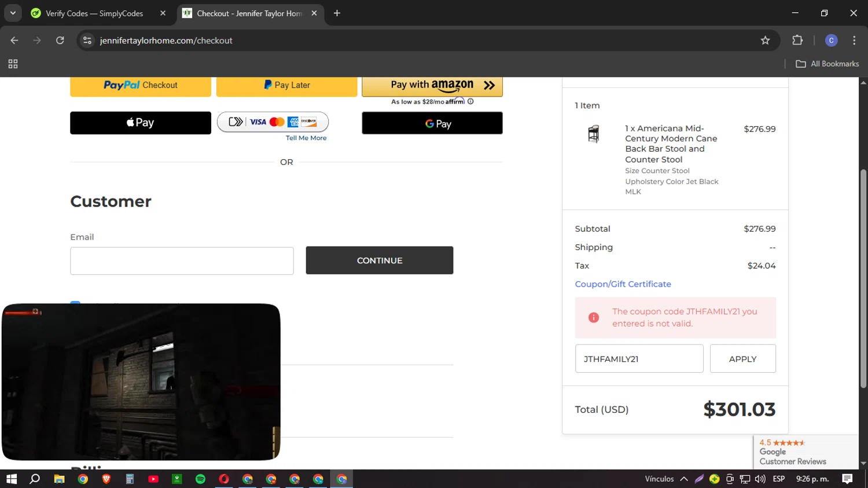Open network status tray icon
This screenshot has height=488, width=868.
coord(745,479)
